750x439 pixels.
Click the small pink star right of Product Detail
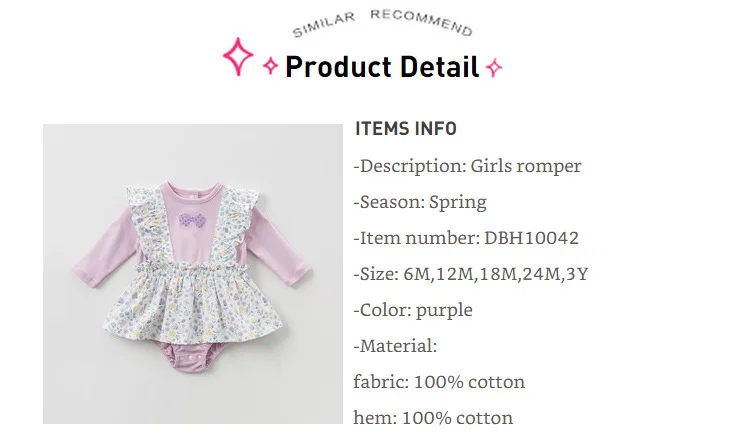pyautogui.click(x=494, y=67)
